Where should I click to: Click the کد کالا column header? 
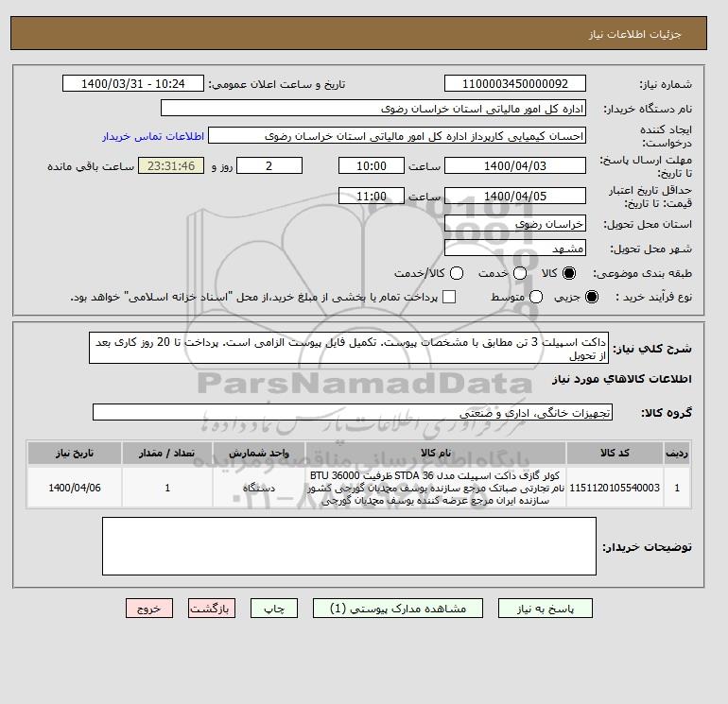click(x=615, y=453)
